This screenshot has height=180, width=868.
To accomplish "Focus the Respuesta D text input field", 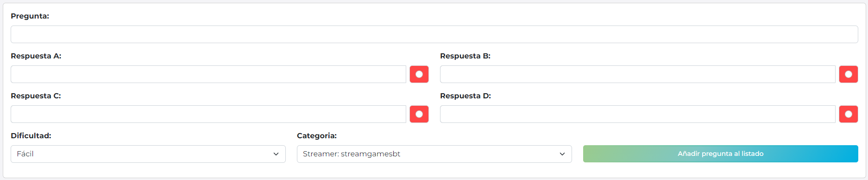I will [638, 114].
